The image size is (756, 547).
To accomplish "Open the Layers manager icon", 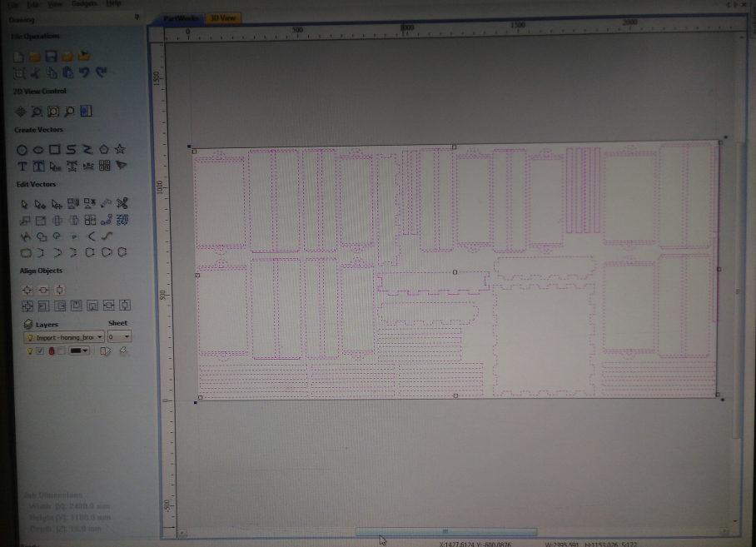I will tap(28, 325).
